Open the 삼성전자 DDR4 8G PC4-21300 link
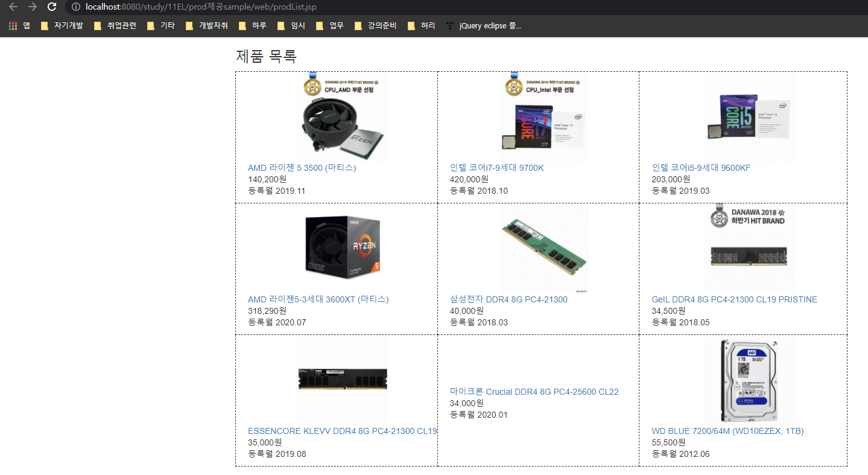Viewport: 868px width, 475px height. [x=508, y=299]
